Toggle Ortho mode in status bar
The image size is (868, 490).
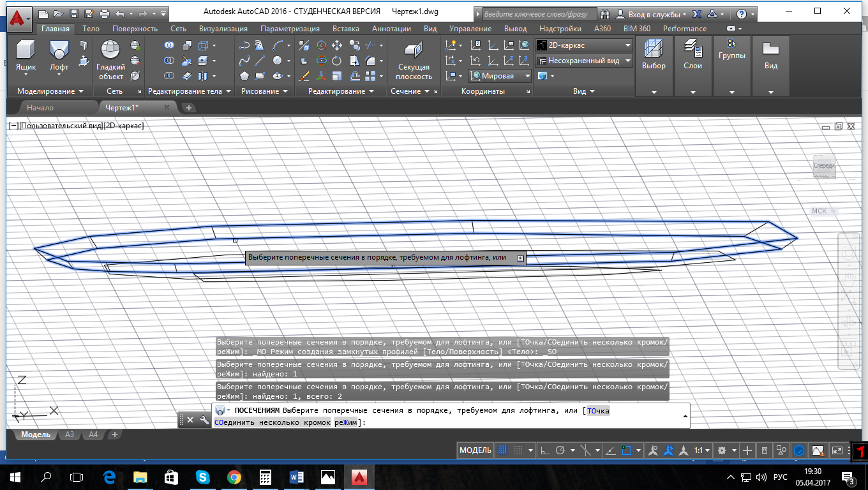coord(545,450)
